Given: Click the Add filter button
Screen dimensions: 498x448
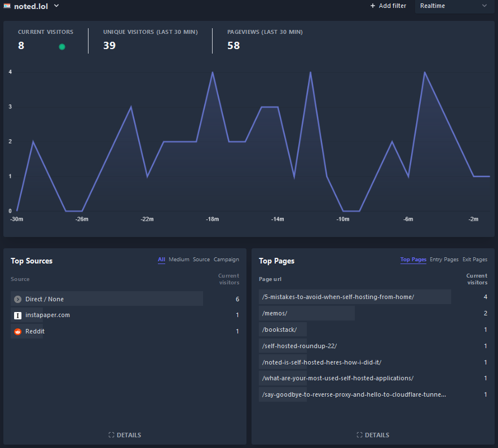Looking at the screenshot, I should 388,6.
